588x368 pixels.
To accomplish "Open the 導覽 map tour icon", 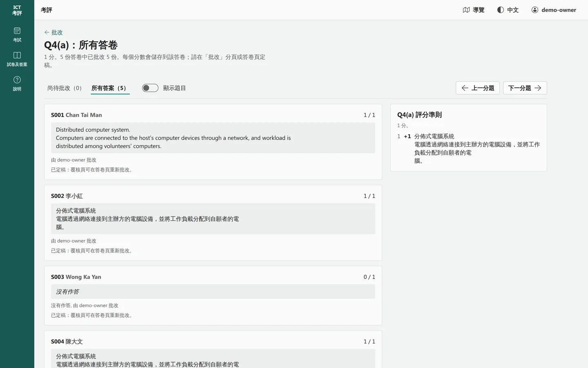I will [x=474, y=10].
